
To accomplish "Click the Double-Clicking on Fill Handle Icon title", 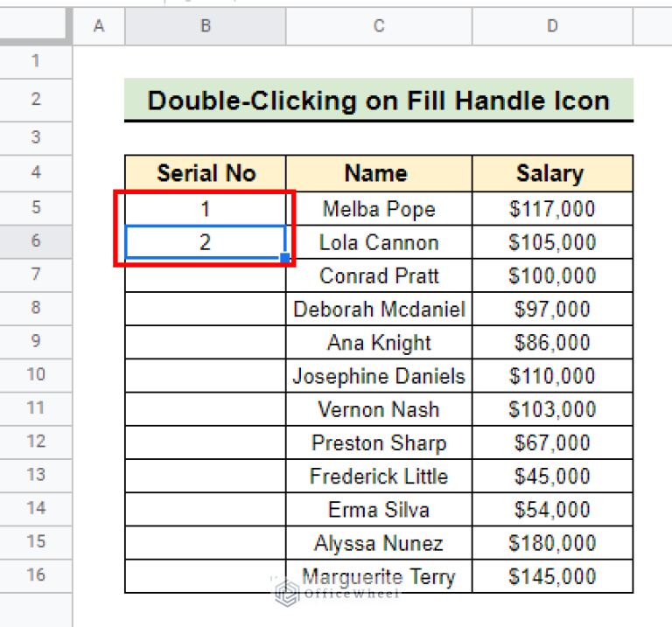I will [x=378, y=101].
